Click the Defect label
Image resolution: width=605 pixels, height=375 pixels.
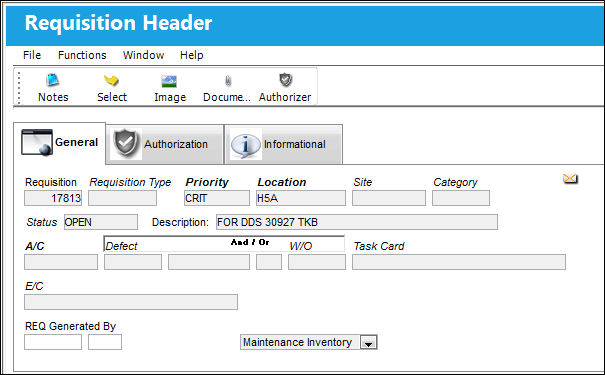[x=121, y=246]
